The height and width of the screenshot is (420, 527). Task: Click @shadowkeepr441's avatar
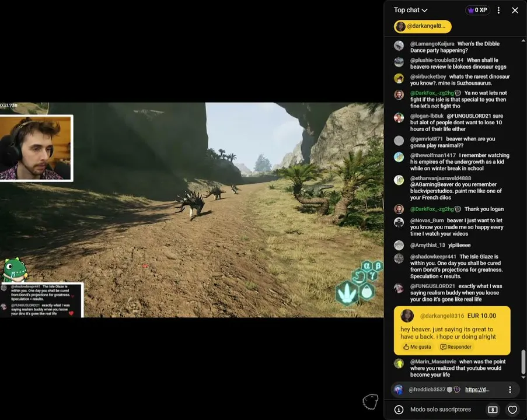pos(399,258)
